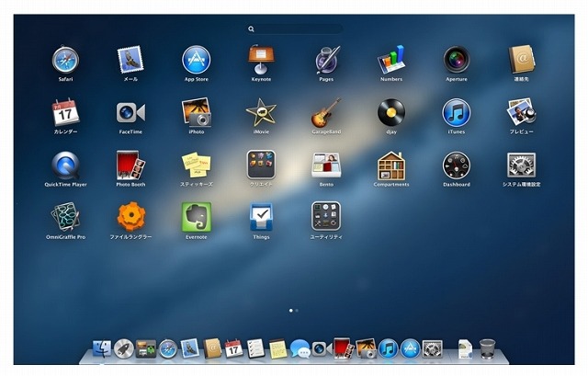
Task: Open Safari from the Launchpad grid
Action: (x=65, y=60)
